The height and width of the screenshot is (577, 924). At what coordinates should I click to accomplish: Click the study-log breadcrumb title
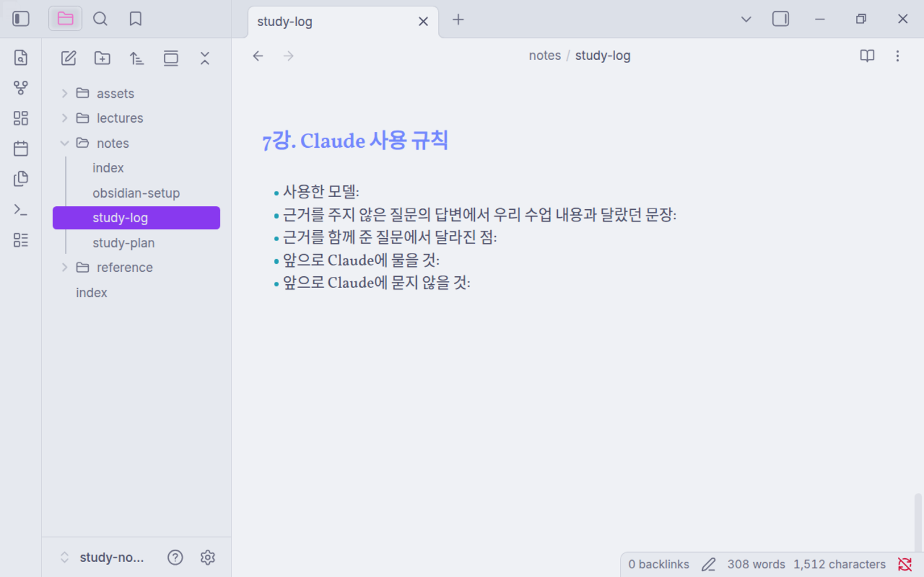(x=603, y=56)
